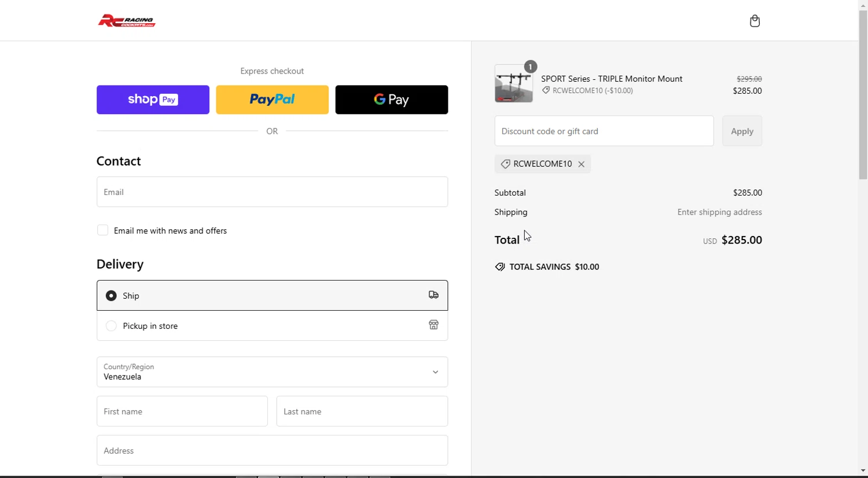Viewport: 868px width, 478px height.
Task: Pay with Shop Pay express checkout
Action: [x=153, y=100]
